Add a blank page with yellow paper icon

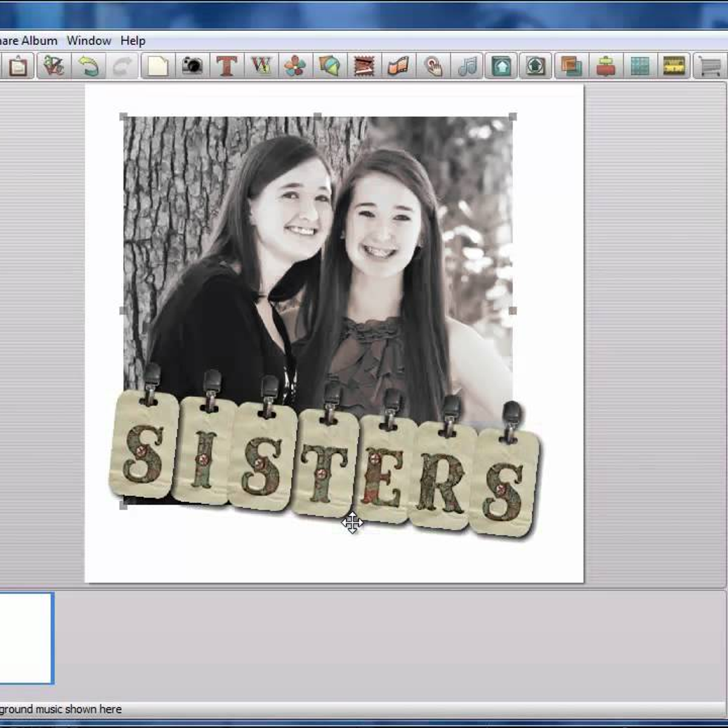tap(157, 66)
